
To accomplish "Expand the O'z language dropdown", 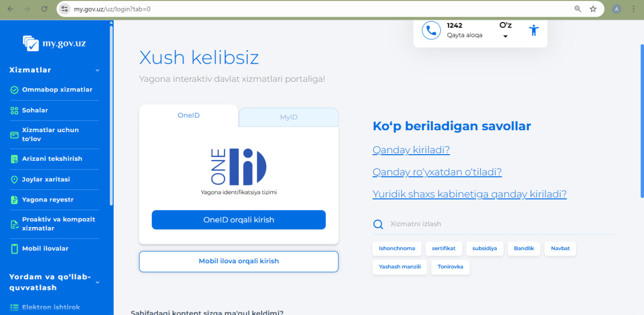I will (505, 36).
